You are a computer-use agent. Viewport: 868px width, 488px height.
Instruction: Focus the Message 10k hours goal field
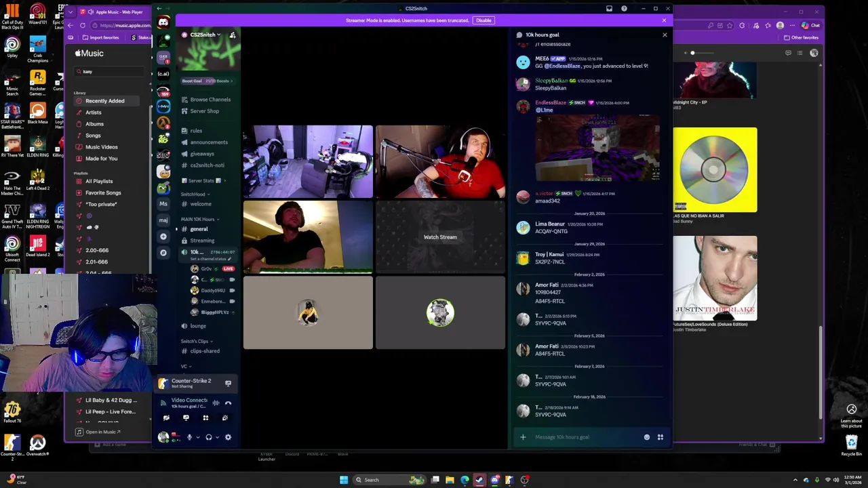tap(587, 437)
